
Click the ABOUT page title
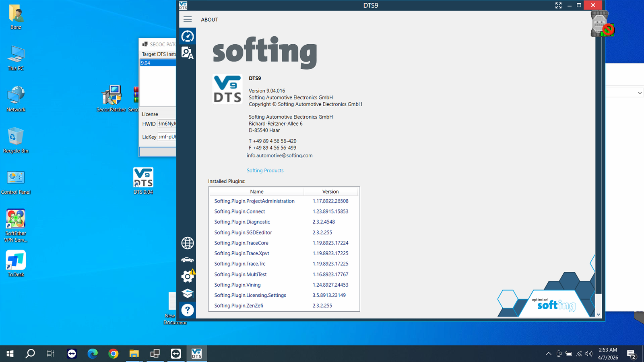pos(209,20)
